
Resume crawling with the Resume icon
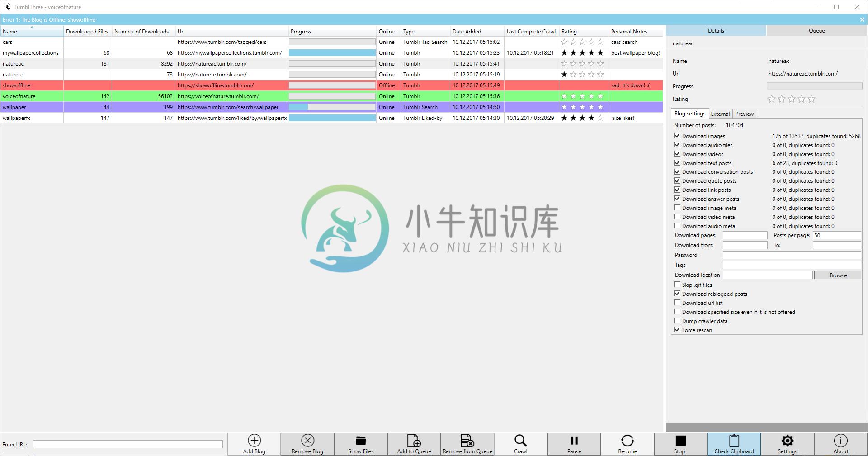627,441
